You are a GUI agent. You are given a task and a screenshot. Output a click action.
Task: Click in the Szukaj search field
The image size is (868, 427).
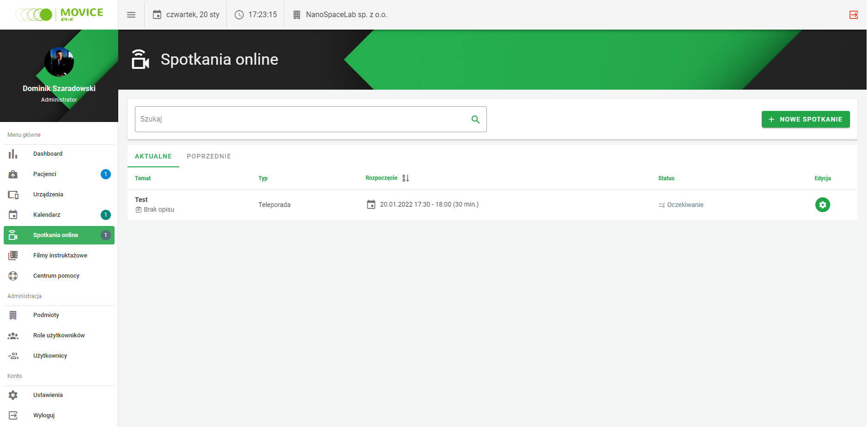coord(300,119)
